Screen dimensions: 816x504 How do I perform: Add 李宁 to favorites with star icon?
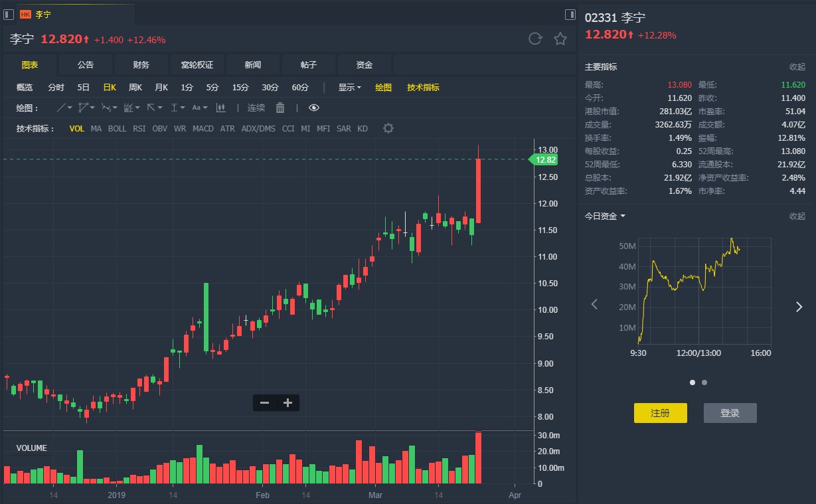[560, 39]
